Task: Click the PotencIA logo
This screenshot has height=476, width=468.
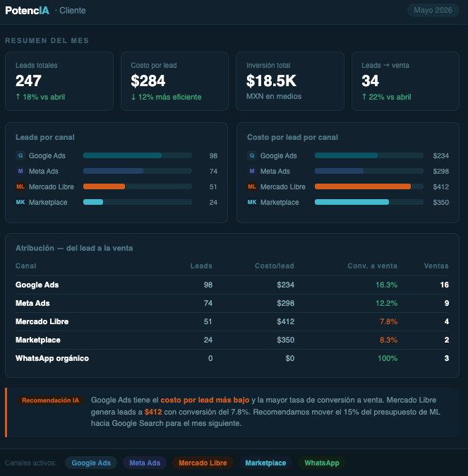Action: pos(28,11)
